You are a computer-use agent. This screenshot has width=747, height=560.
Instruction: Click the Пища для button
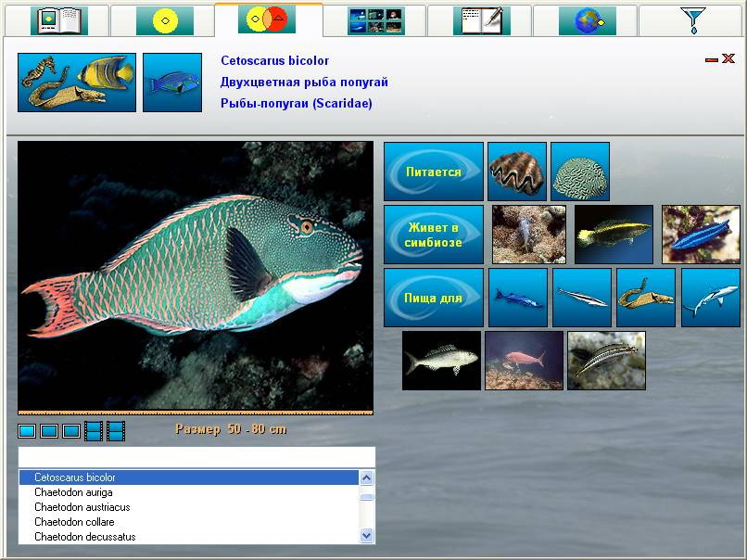(x=434, y=298)
